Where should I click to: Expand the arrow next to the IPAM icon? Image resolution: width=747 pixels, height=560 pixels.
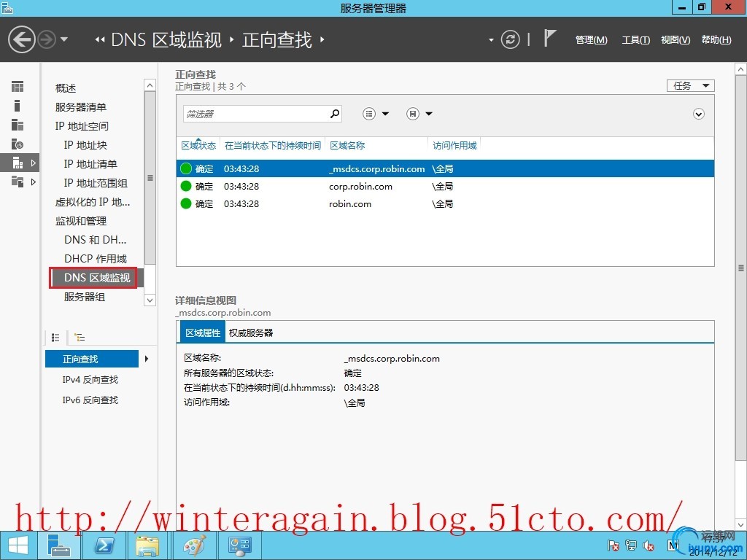pos(33,163)
